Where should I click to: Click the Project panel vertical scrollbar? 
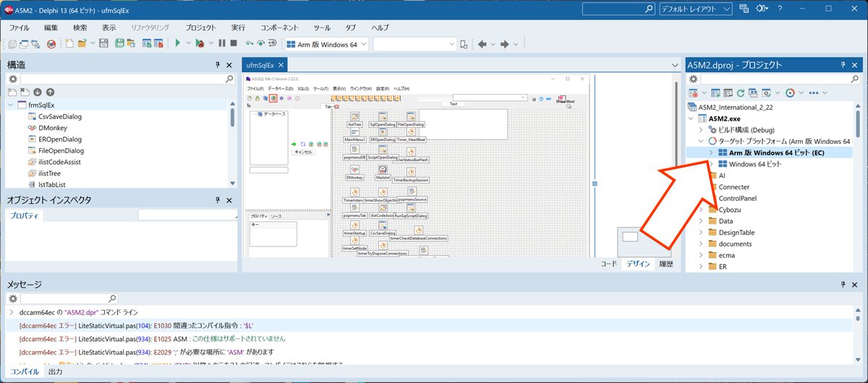858,186
